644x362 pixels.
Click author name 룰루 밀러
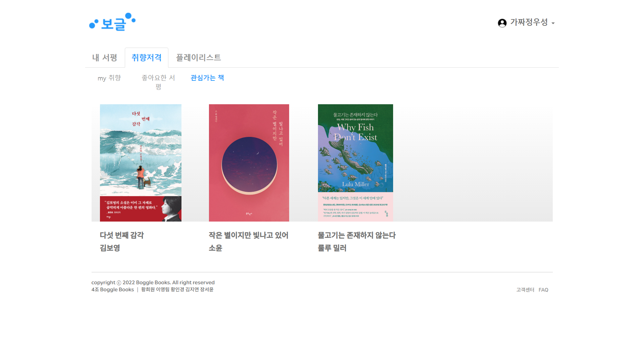pyautogui.click(x=332, y=248)
